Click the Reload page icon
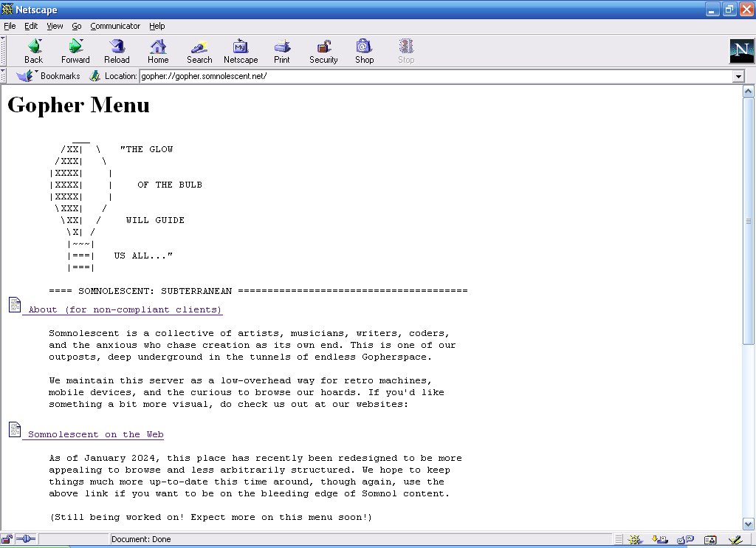756x548 pixels. coord(117,51)
